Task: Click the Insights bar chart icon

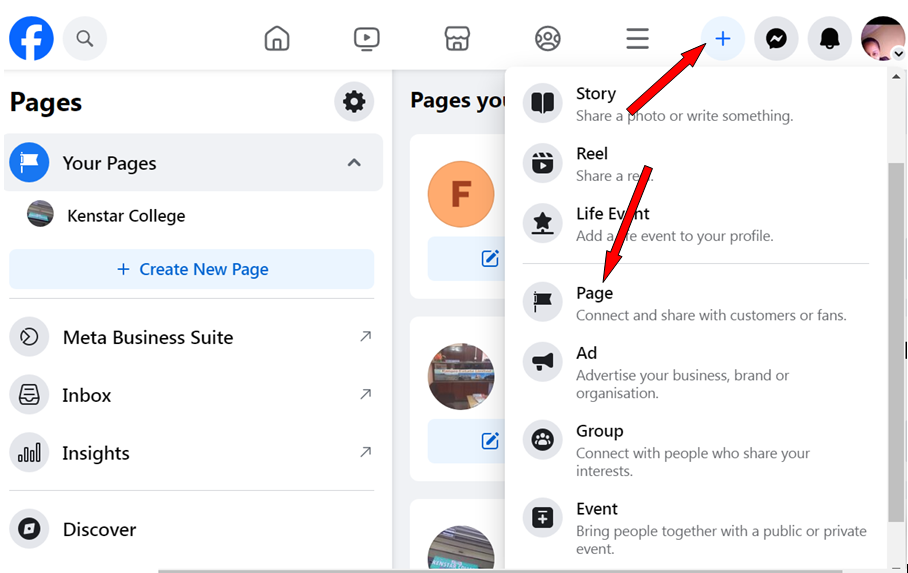Action: [29, 452]
